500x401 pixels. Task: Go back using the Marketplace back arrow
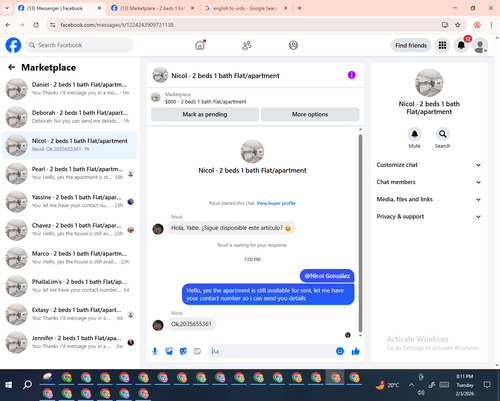pos(12,67)
